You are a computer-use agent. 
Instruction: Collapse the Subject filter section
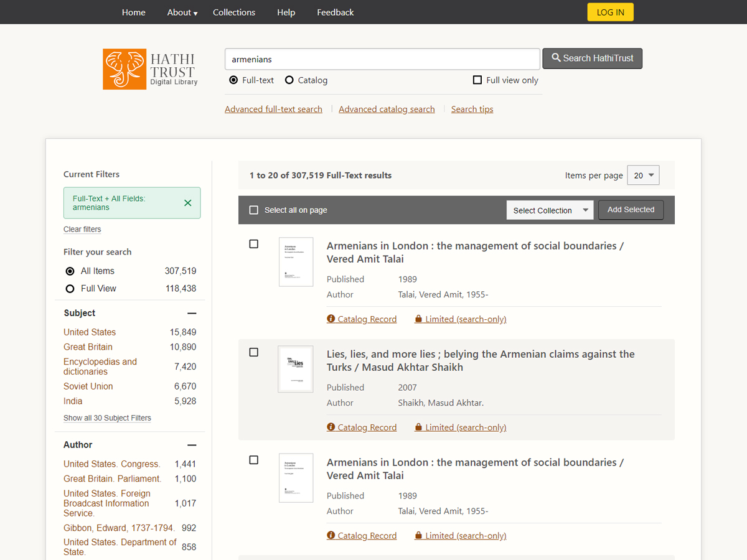[192, 314]
